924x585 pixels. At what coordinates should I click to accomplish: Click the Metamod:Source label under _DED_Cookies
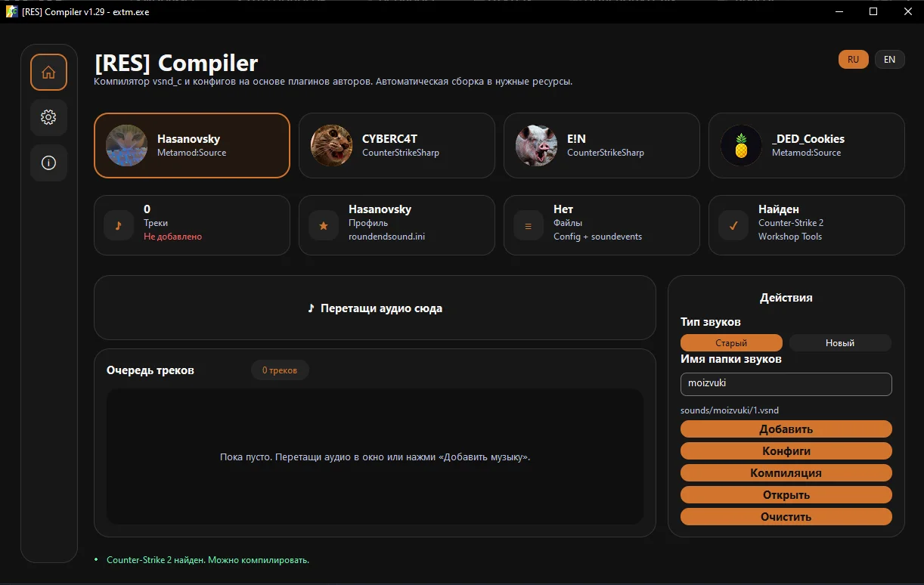tap(806, 153)
